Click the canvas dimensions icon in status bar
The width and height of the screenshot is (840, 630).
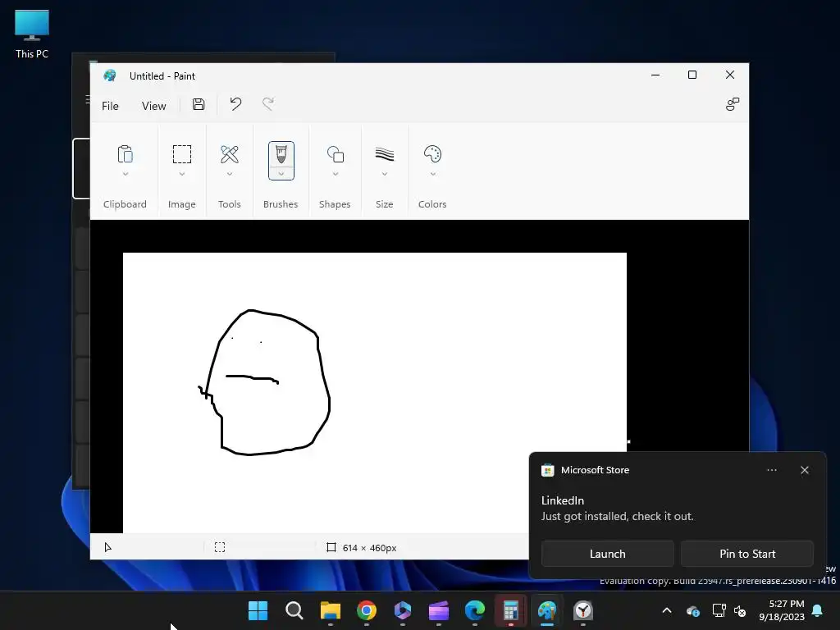331,547
